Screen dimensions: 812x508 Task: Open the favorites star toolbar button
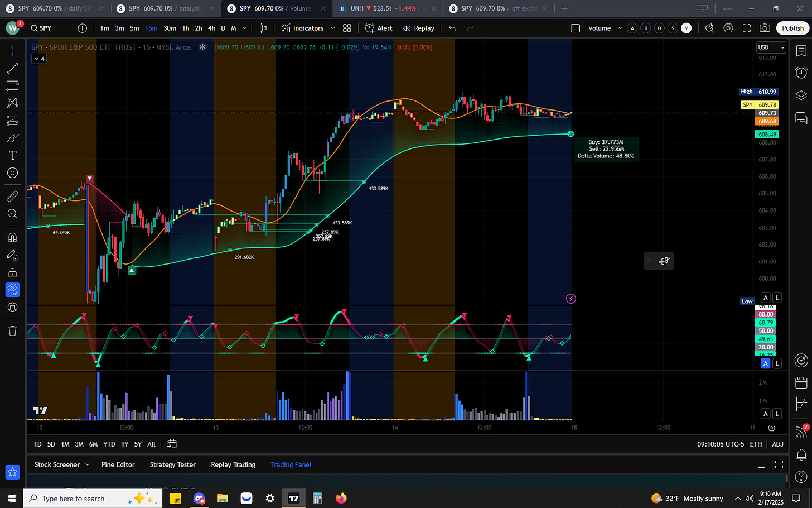pos(12,472)
